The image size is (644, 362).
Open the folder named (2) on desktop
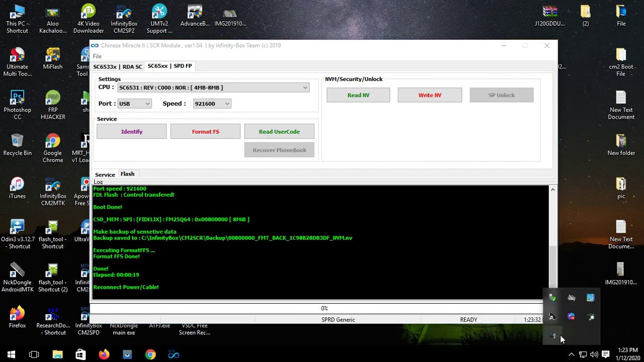coord(586,16)
